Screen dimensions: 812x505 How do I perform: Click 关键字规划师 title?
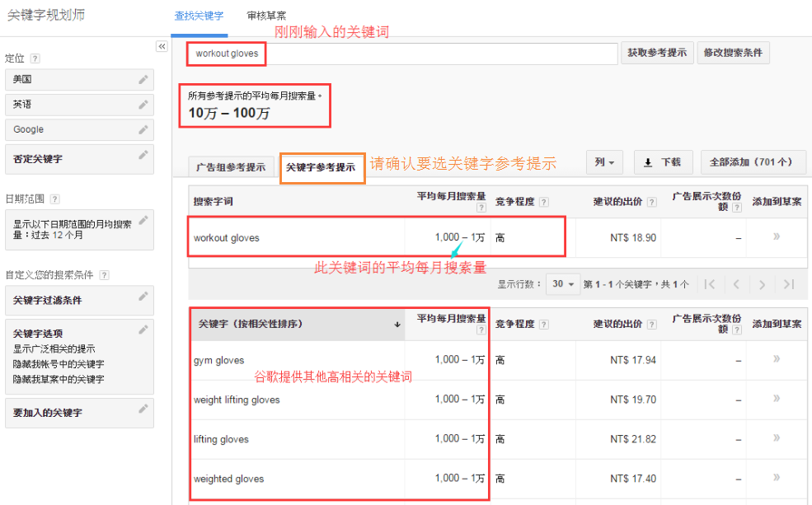(x=46, y=15)
